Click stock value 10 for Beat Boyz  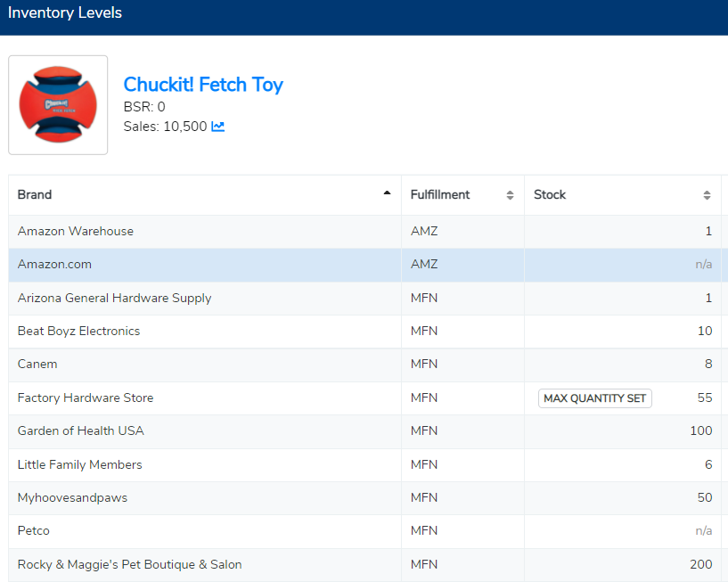pyautogui.click(x=705, y=332)
